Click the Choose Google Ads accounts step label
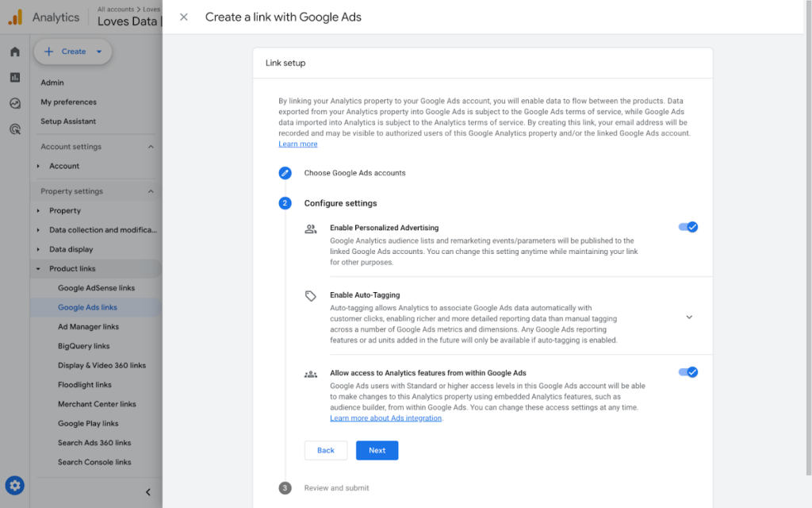 [x=354, y=173]
